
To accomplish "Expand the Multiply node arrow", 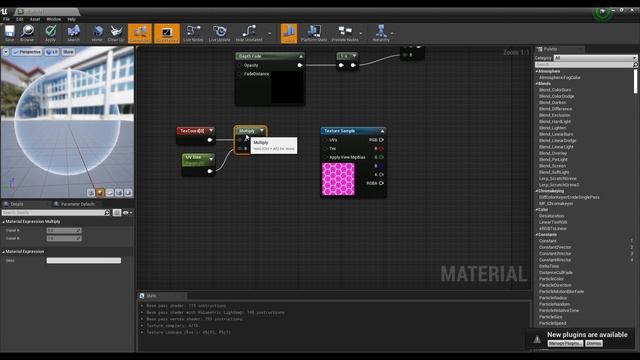I will 262,131.
